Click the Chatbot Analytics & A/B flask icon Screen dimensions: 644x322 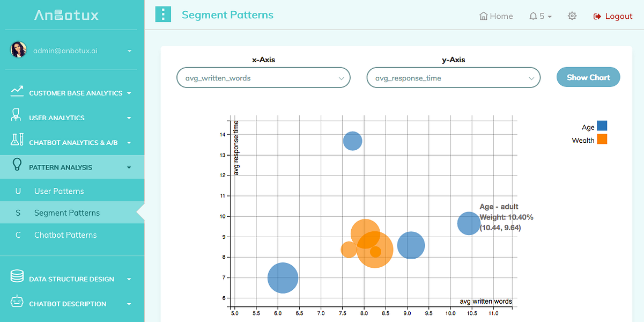[17, 140]
